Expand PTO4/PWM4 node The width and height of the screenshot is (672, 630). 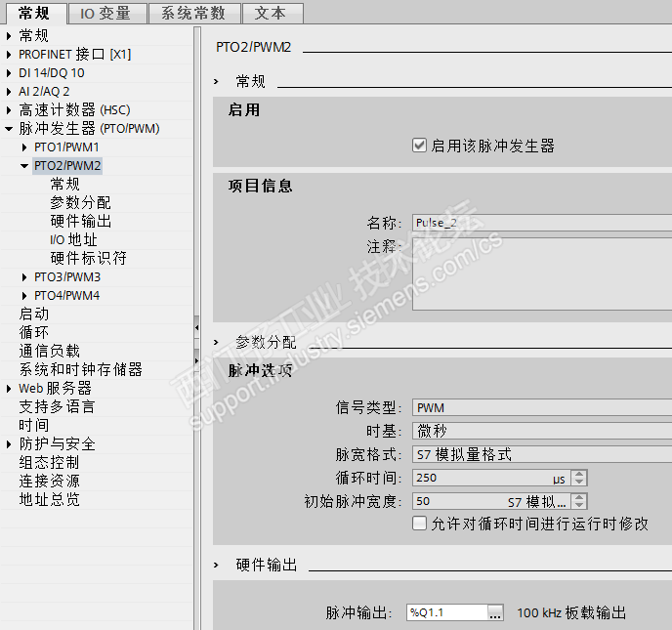[24, 296]
